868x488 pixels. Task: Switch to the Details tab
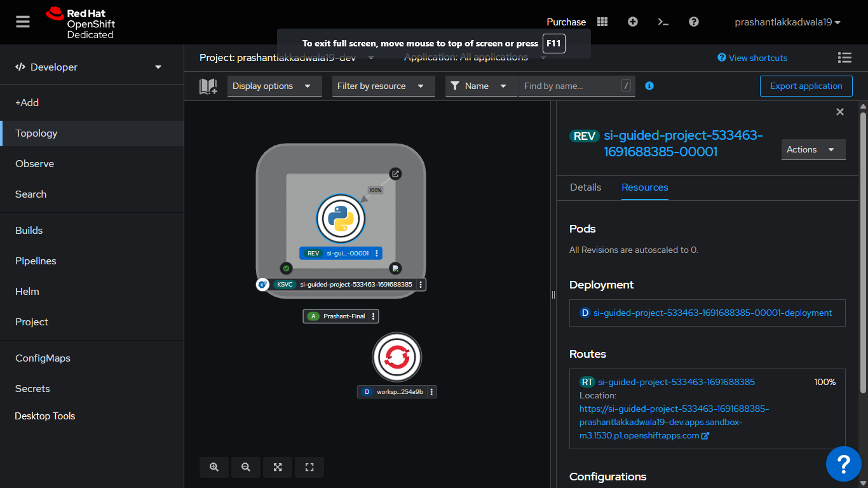[x=585, y=187]
